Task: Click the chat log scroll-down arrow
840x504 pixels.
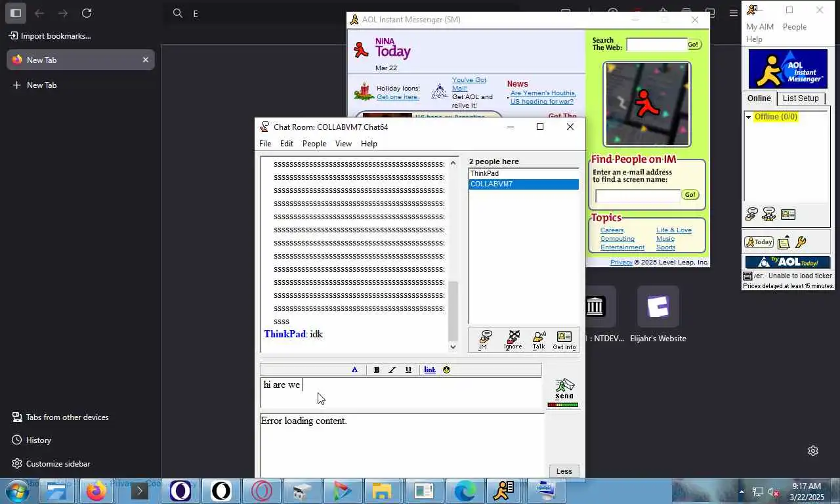Action: [x=453, y=347]
